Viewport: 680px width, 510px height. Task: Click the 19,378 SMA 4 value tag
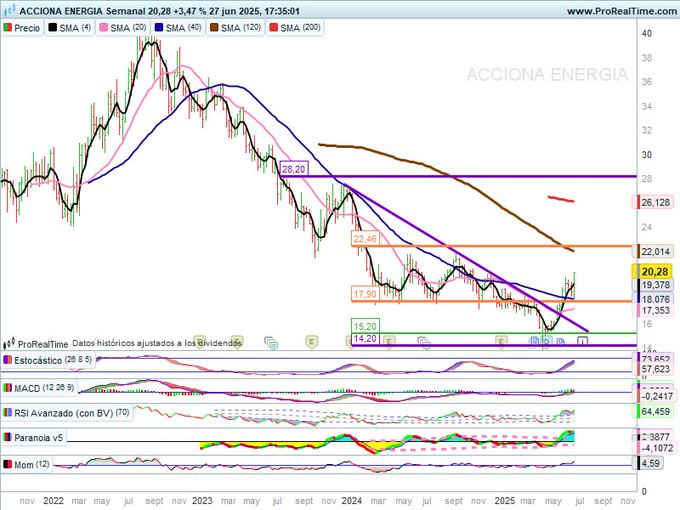click(x=654, y=284)
